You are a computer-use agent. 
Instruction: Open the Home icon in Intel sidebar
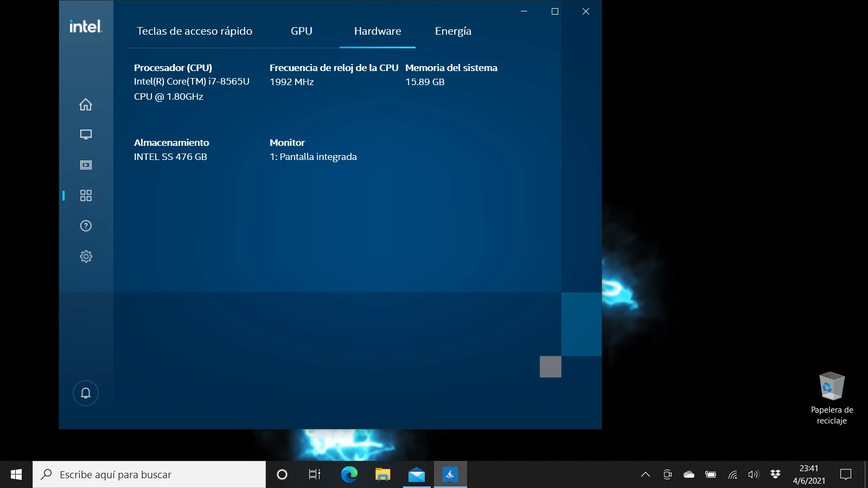click(86, 104)
